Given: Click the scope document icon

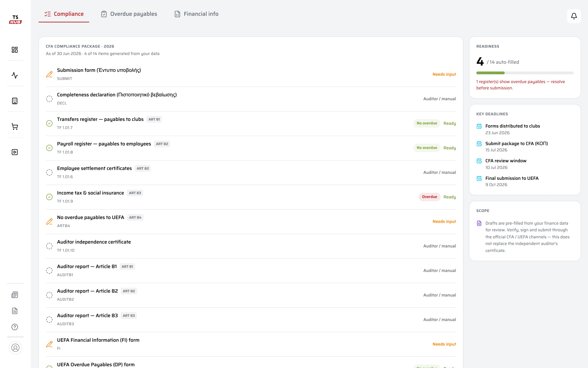Looking at the screenshot, I should pyautogui.click(x=479, y=223).
